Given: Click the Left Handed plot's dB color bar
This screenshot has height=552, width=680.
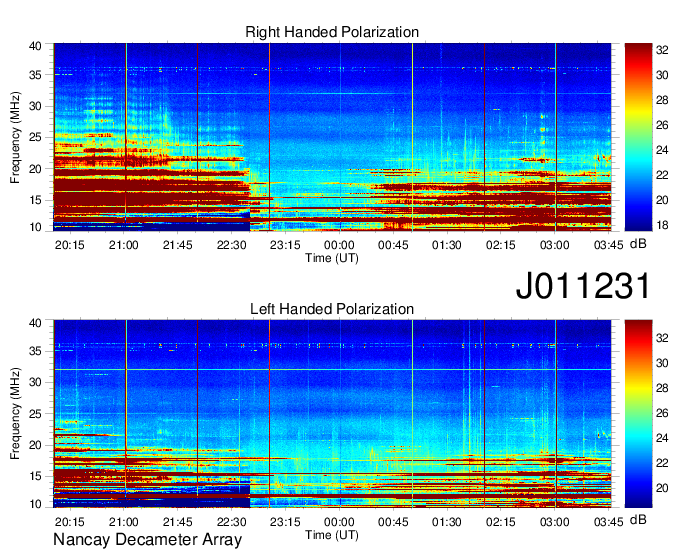Looking at the screenshot, I should (x=638, y=414).
